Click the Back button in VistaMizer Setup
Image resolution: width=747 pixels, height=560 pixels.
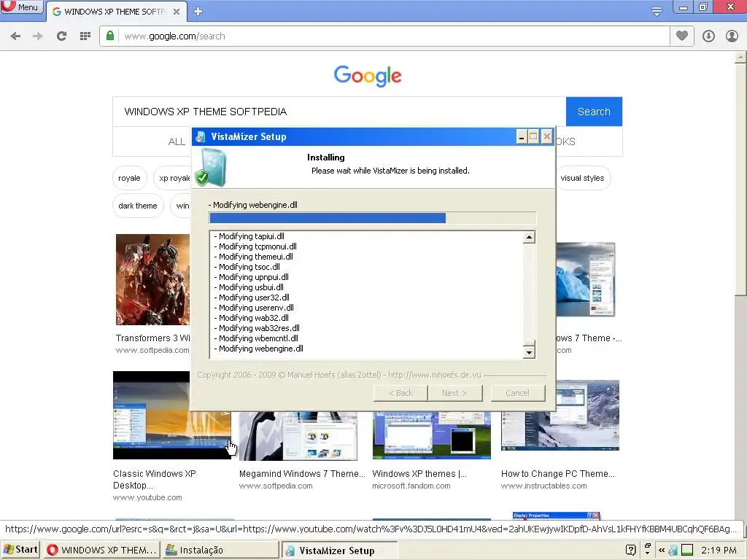400,393
